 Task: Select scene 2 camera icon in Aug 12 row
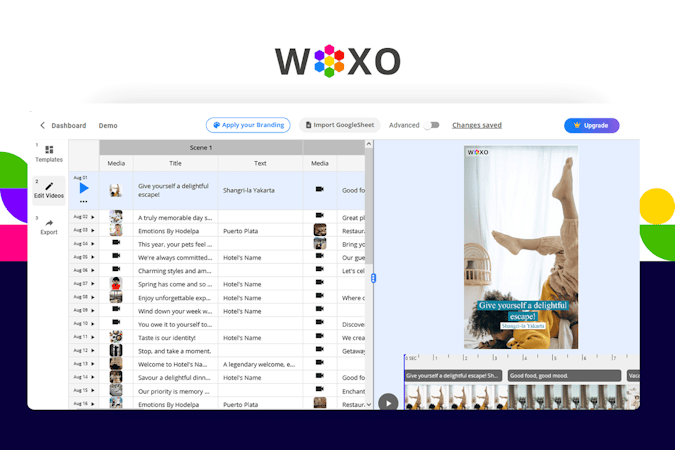click(319, 349)
